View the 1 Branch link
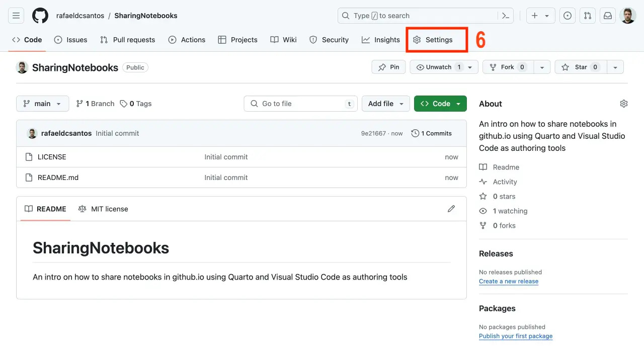The image size is (644, 362). [95, 104]
